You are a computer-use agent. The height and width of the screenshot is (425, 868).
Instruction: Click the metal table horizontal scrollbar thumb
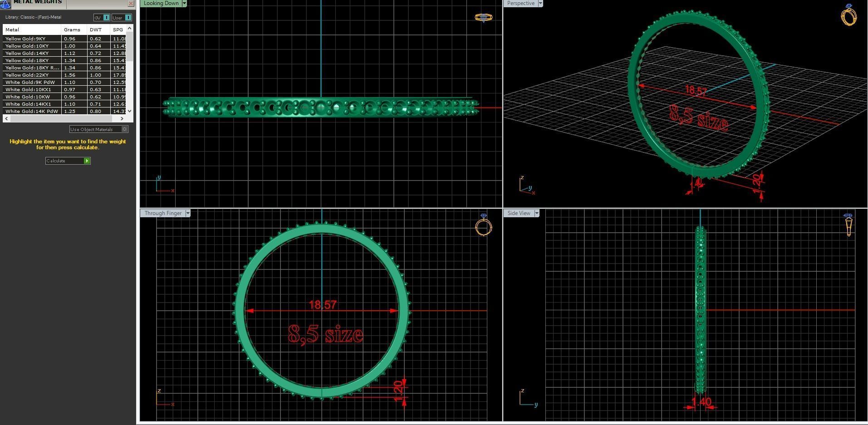coord(61,118)
